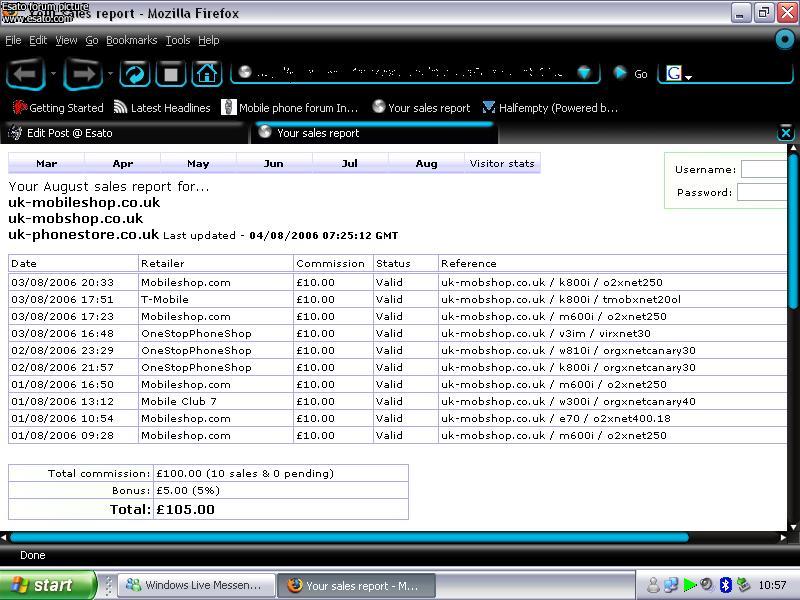Switch to the Edit Post @ Esato tab
The height and width of the screenshot is (600, 800).
124,133
